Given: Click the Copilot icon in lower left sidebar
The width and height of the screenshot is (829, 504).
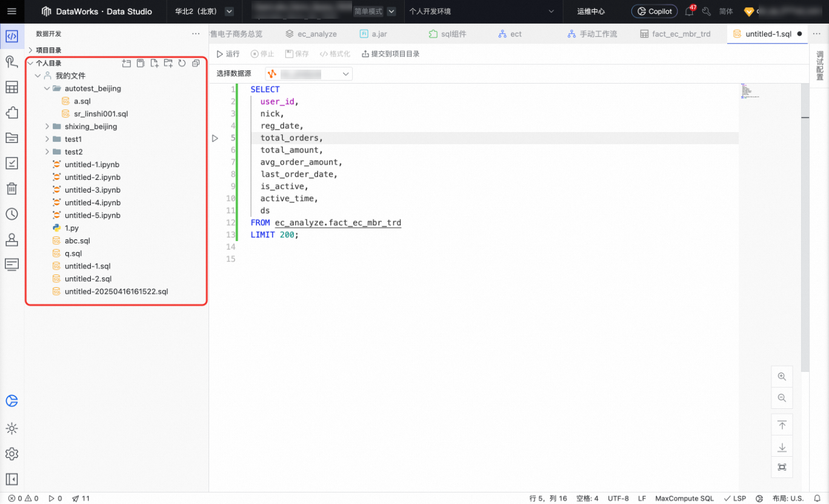Looking at the screenshot, I should tap(12, 401).
